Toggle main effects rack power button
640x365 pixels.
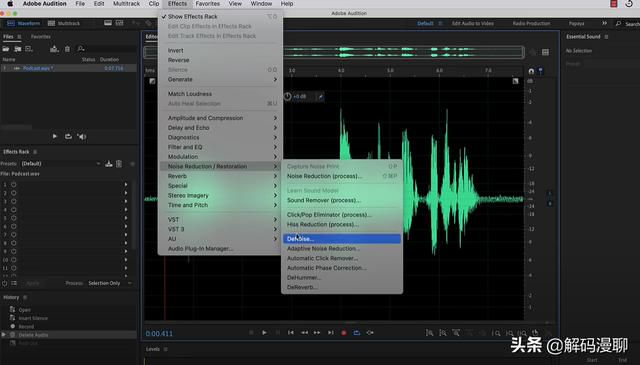pos(4,283)
